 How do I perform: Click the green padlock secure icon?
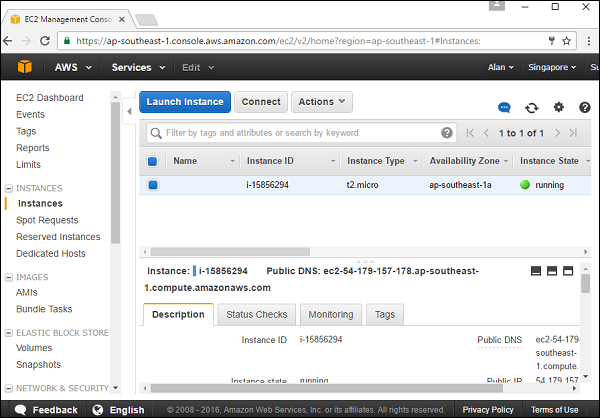pyautogui.click(x=67, y=41)
